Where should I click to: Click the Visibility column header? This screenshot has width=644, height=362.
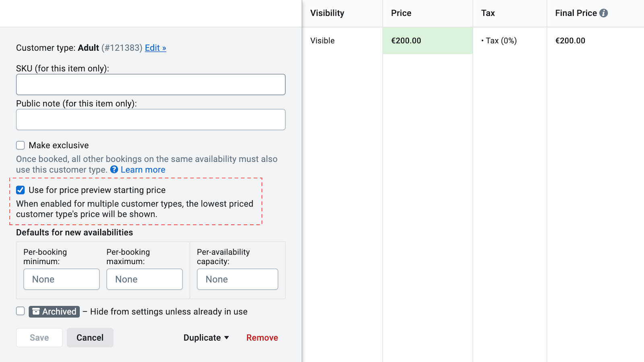(x=327, y=13)
